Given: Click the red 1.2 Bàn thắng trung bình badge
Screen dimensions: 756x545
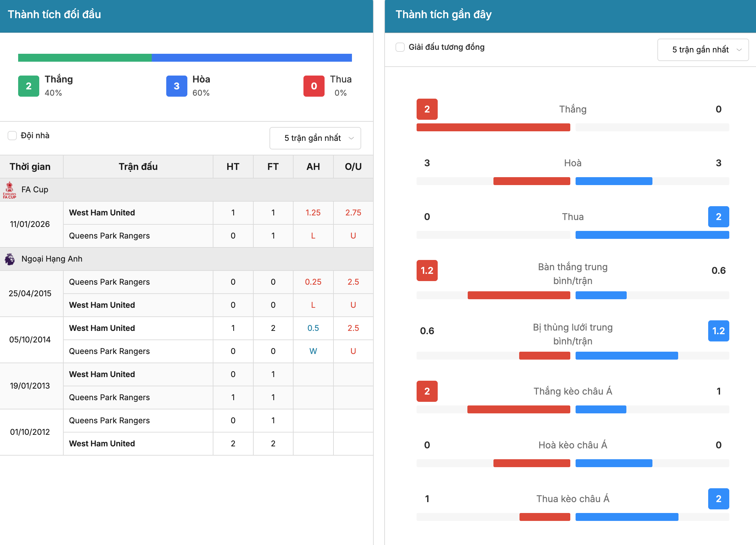Looking at the screenshot, I should point(427,271).
